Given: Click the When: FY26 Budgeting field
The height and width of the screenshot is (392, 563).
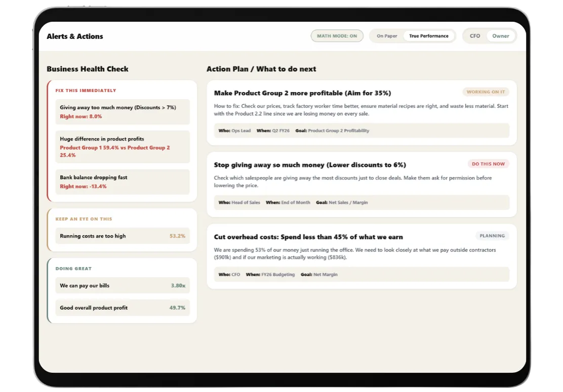Looking at the screenshot, I should pyautogui.click(x=270, y=274).
